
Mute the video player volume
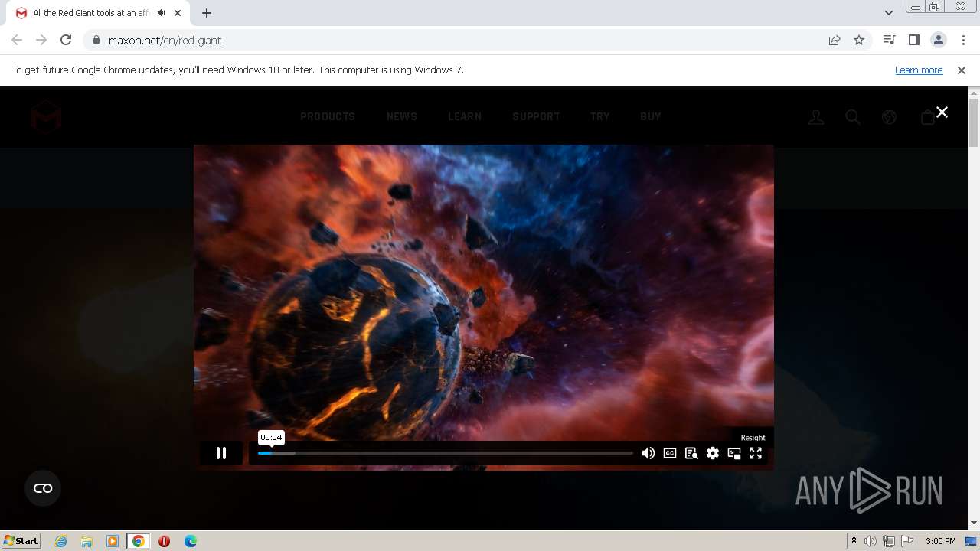pos(648,453)
